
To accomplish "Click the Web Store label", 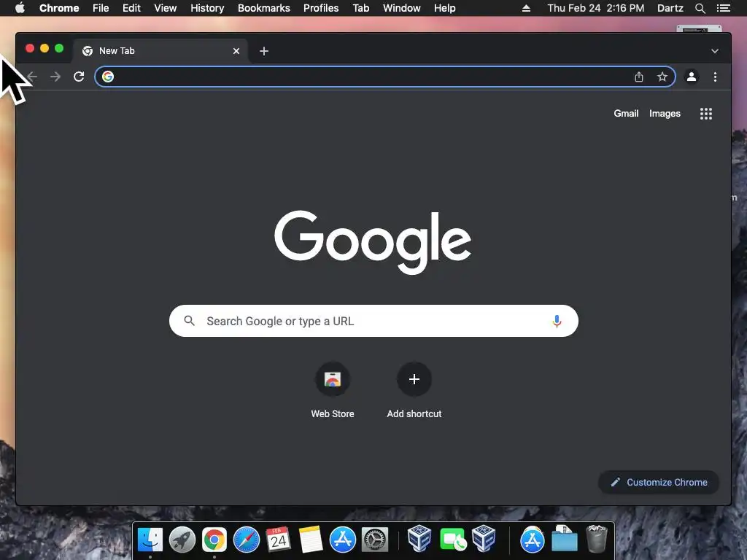I will (333, 414).
